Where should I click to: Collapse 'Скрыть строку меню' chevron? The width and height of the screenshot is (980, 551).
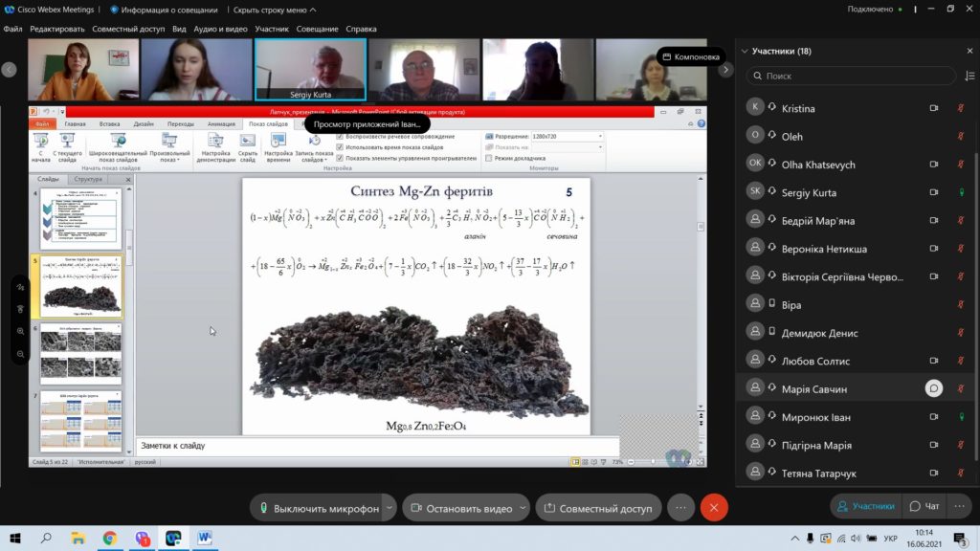(313, 10)
